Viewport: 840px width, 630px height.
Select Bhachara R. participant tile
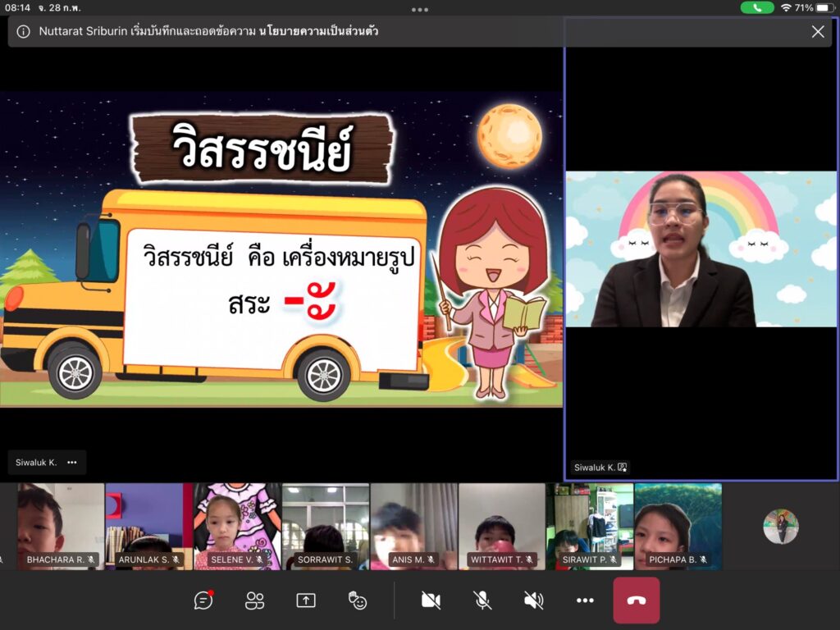(61, 526)
